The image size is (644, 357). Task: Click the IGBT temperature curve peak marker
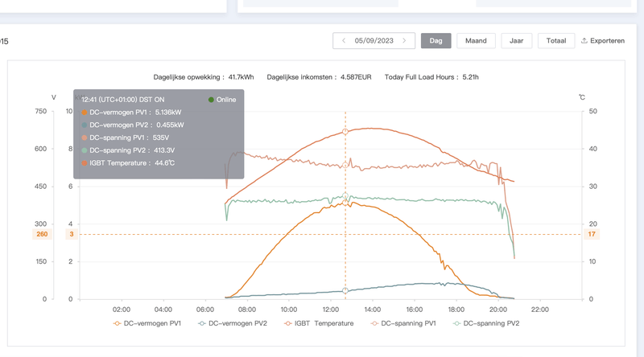tap(345, 130)
